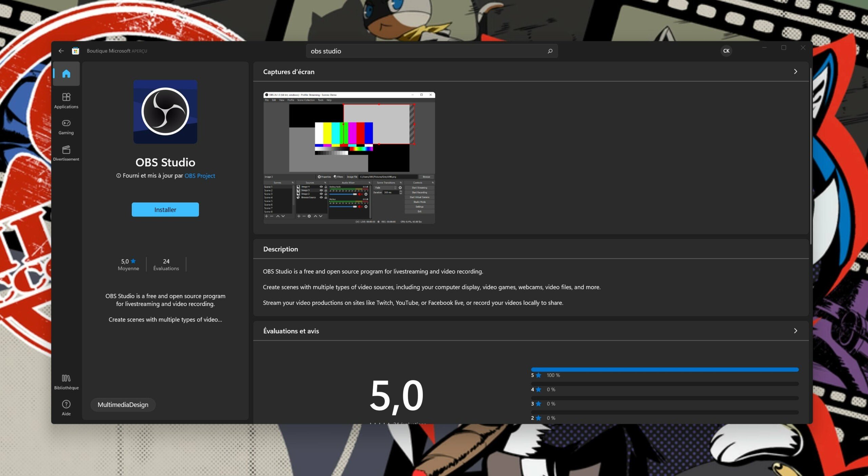Click the MultimediaDesign button

[122, 404]
